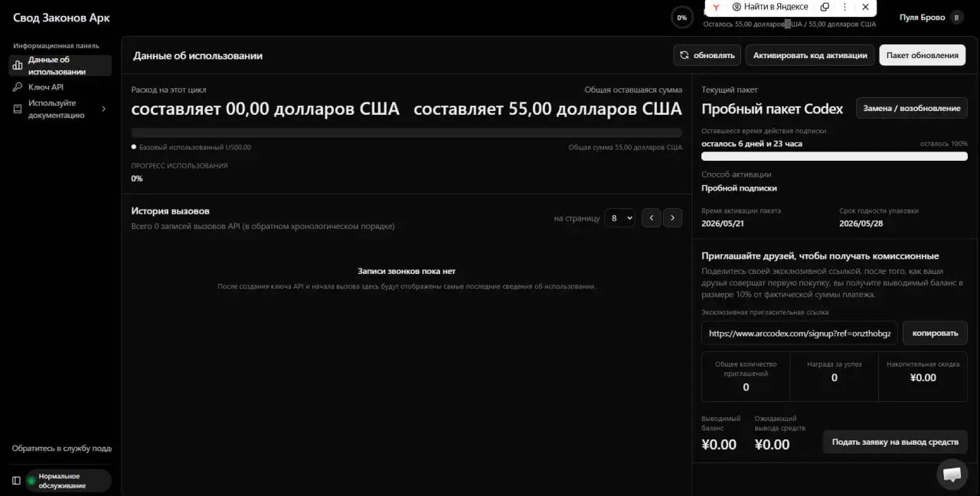Click Общая сумма 55,00 долларов США label
The image size is (980, 496).
pyautogui.click(x=626, y=147)
